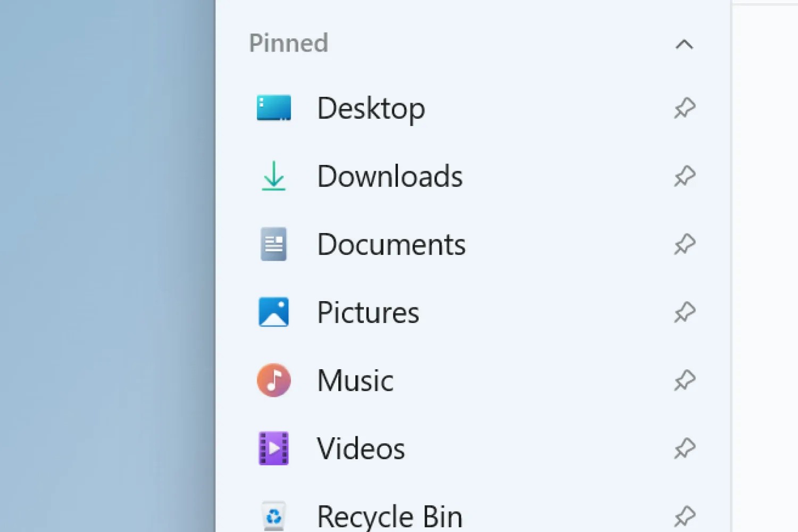The width and height of the screenshot is (798, 532).
Task: Unpin Documents using its pin marker
Action: 685,244
